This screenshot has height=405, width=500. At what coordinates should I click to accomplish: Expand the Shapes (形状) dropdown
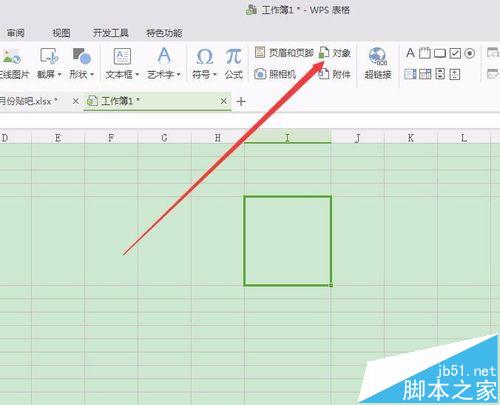[92, 74]
